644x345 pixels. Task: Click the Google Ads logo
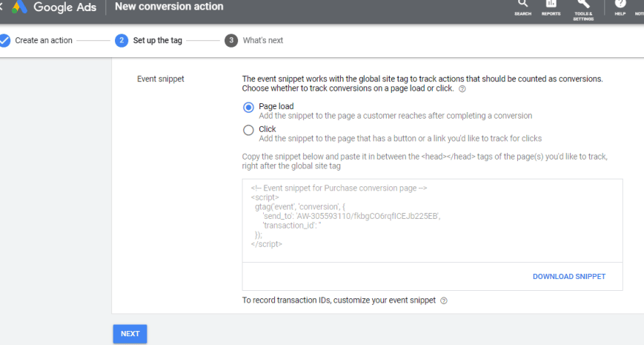pos(54,7)
